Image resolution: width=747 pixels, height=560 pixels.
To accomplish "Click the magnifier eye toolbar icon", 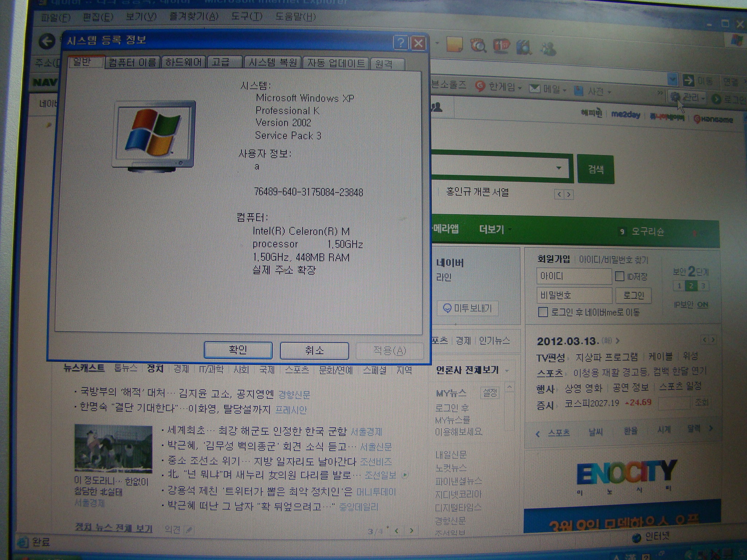I will [478, 46].
